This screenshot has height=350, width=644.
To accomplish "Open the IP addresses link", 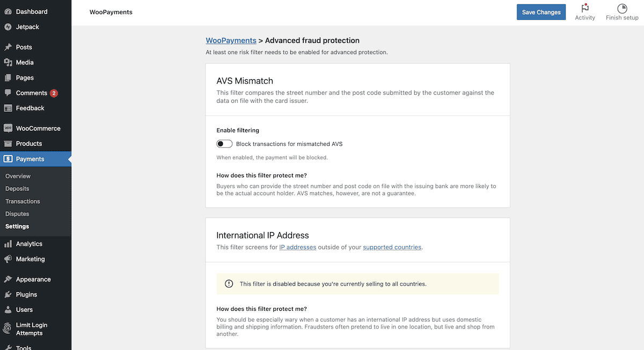I will 298,247.
